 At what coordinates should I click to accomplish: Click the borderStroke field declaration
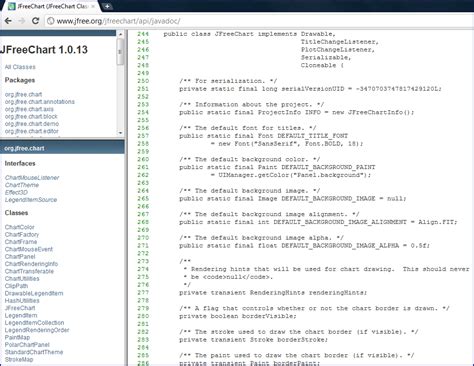(x=253, y=340)
